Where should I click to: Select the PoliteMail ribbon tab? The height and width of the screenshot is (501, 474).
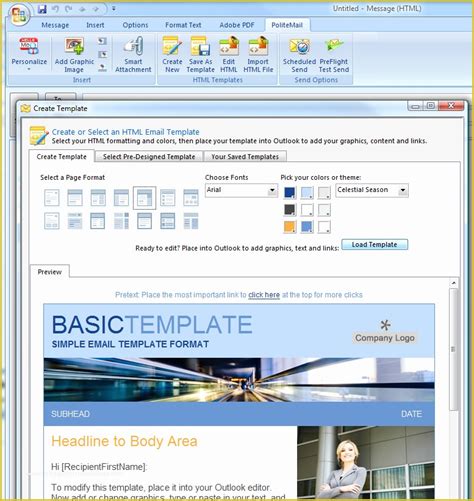287,25
